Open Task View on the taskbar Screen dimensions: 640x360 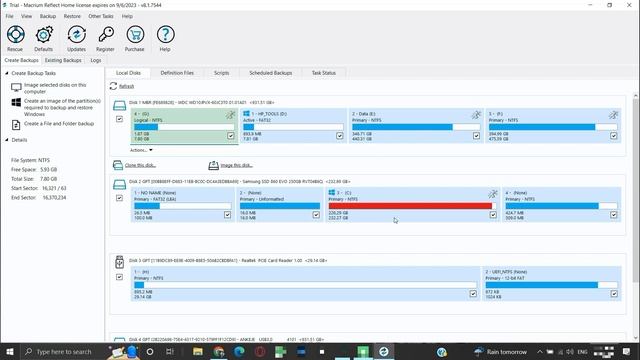[170, 351]
